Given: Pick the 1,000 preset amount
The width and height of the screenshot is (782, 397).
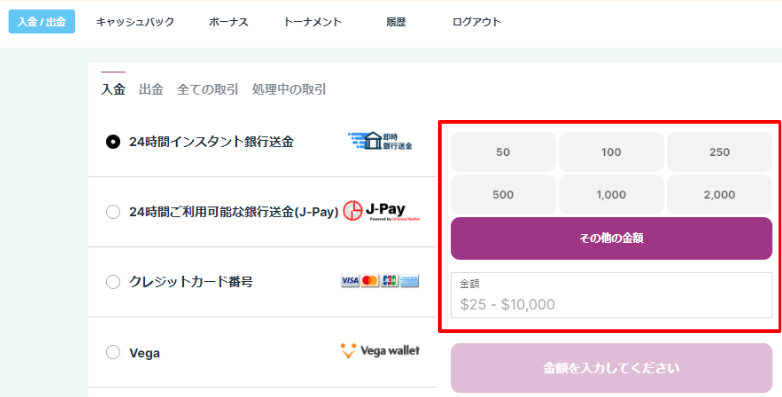Looking at the screenshot, I should [611, 195].
